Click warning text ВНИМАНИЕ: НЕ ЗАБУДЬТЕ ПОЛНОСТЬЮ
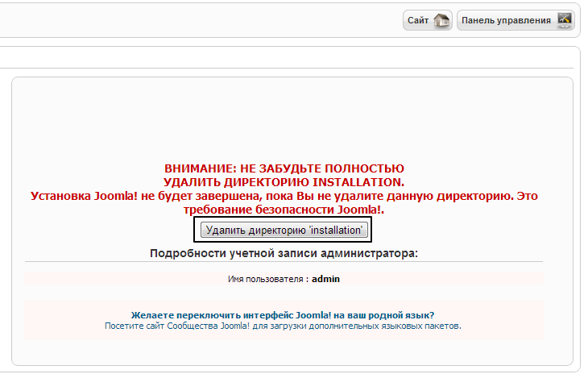This screenshot has height=374, width=588. (284, 168)
